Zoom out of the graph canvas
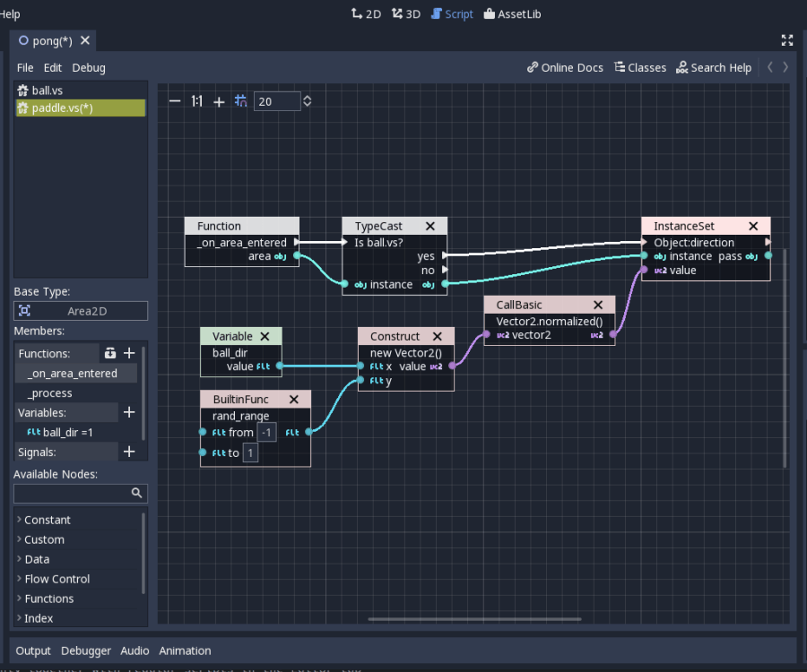 (174, 101)
